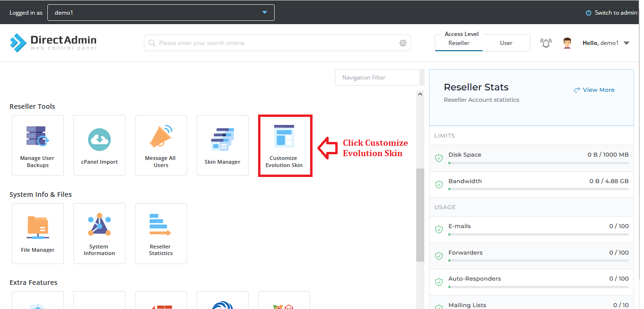Viewport: 644px width, 309px height.
Task: Open Message All Users tool
Action: click(161, 145)
